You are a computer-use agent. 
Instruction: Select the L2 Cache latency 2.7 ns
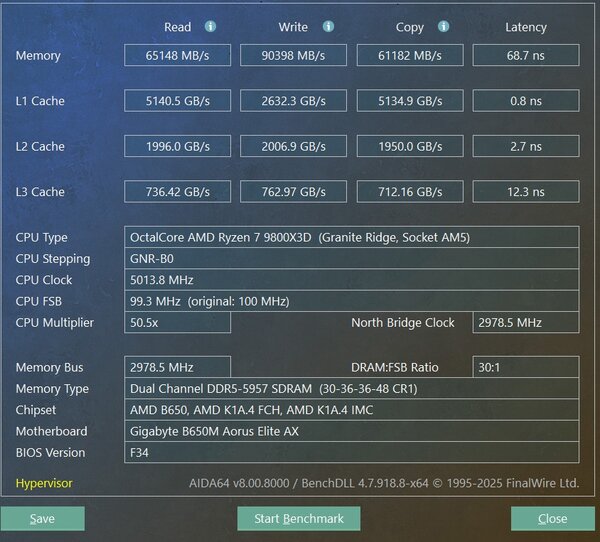[x=526, y=146]
